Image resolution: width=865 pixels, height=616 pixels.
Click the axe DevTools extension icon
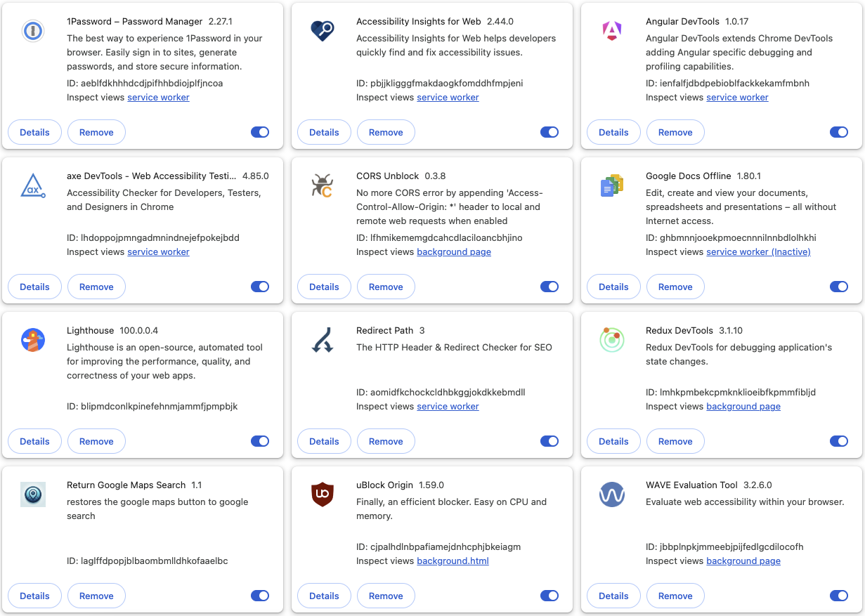(x=33, y=185)
